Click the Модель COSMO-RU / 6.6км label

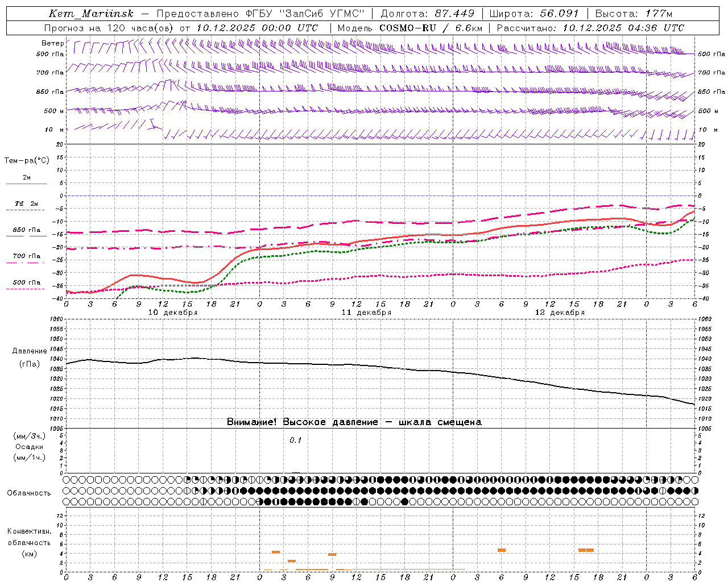point(410,28)
